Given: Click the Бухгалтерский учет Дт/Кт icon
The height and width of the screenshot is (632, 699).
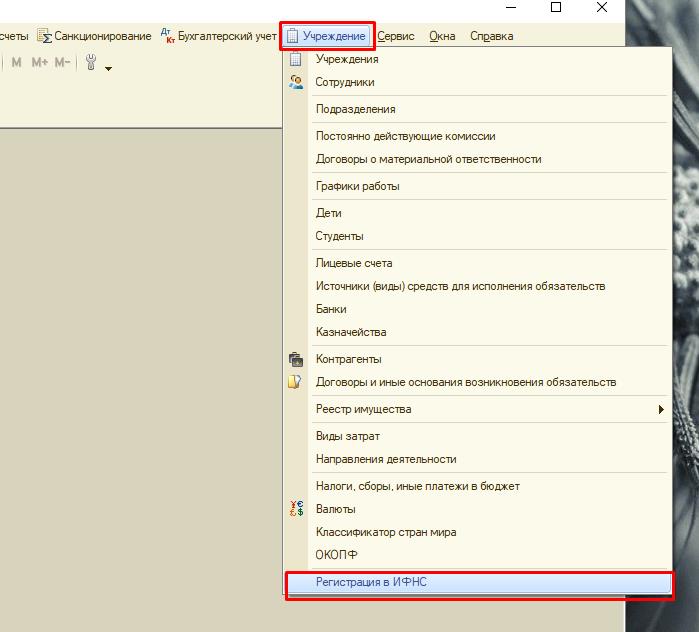Looking at the screenshot, I should 167,36.
